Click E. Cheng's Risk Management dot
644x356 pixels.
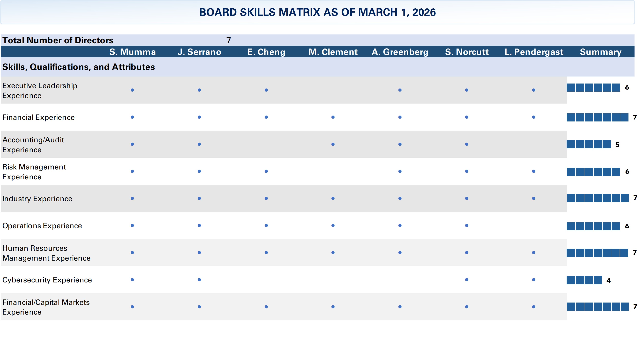coord(266,171)
